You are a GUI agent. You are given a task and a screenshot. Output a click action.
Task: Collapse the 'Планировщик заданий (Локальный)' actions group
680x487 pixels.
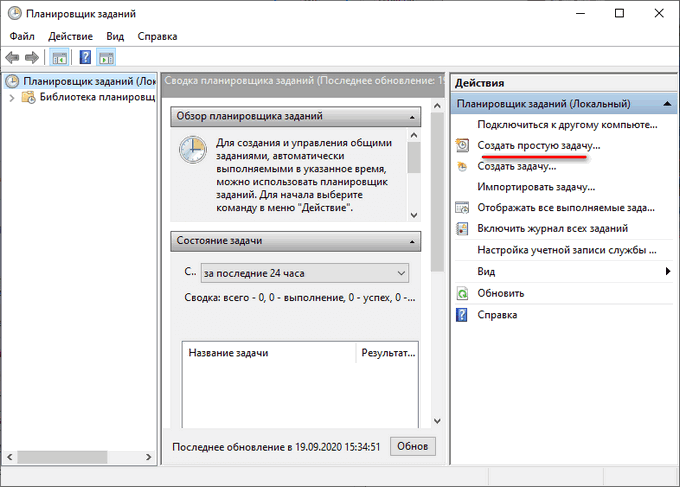pyautogui.click(x=668, y=104)
